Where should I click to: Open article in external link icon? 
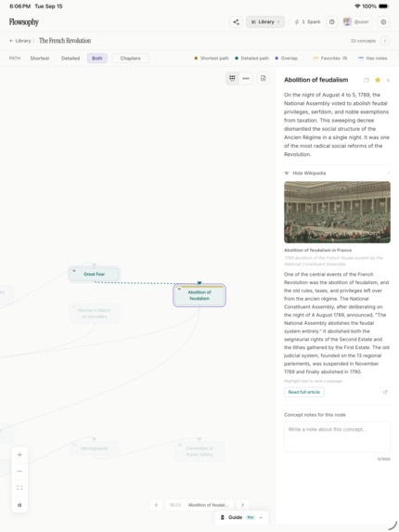pyautogui.click(x=385, y=392)
